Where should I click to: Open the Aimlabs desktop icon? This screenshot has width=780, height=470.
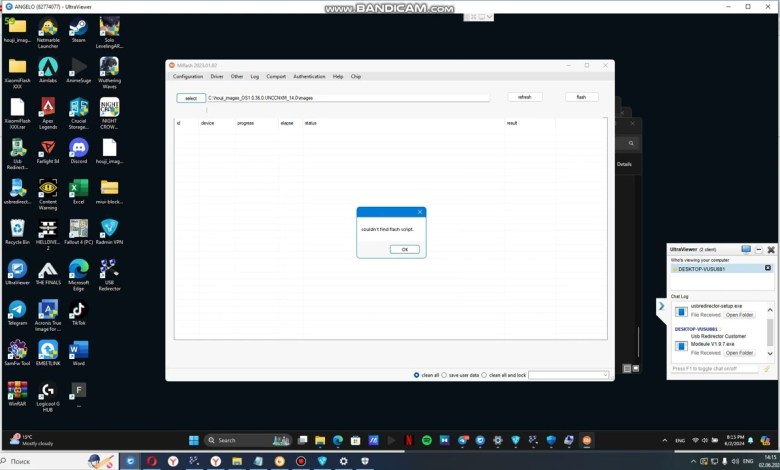pos(48,70)
